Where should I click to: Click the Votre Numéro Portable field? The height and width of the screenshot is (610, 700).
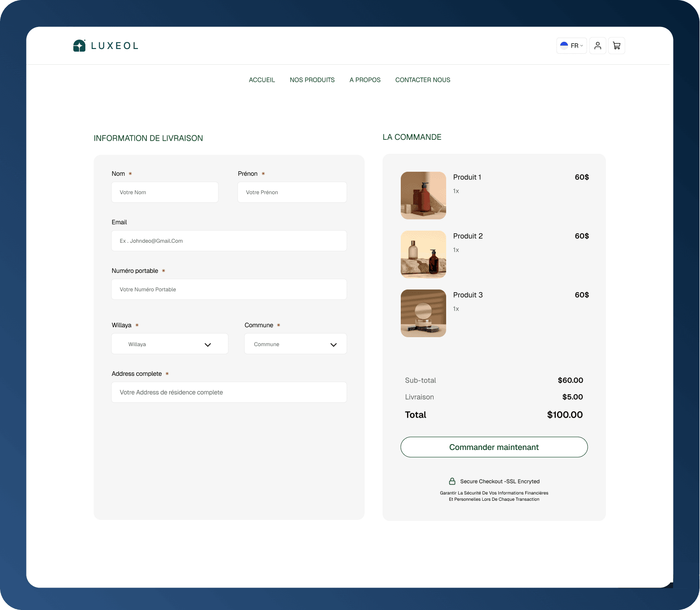click(x=229, y=289)
